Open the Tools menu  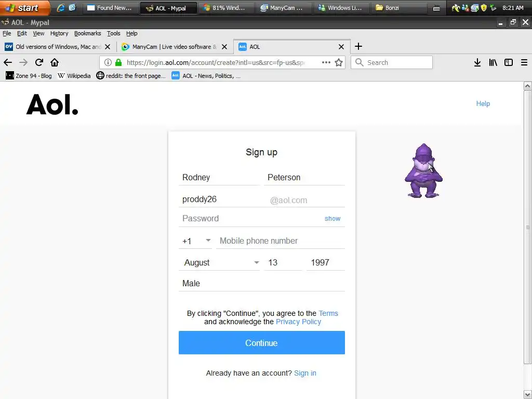pyautogui.click(x=114, y=33)
